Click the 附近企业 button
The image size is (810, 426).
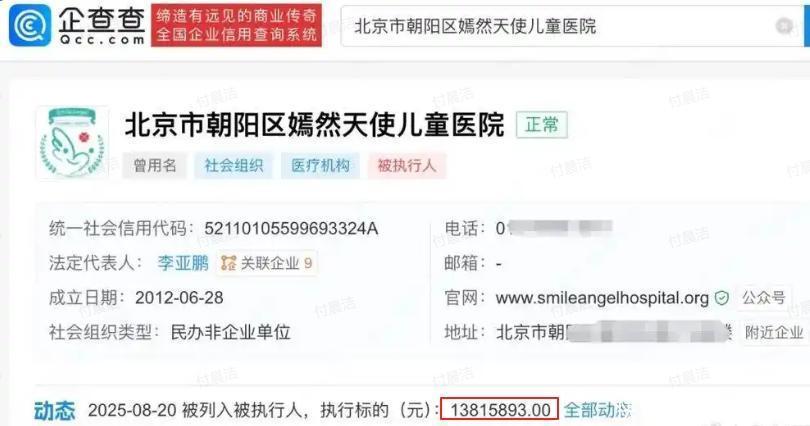(774, 333)
